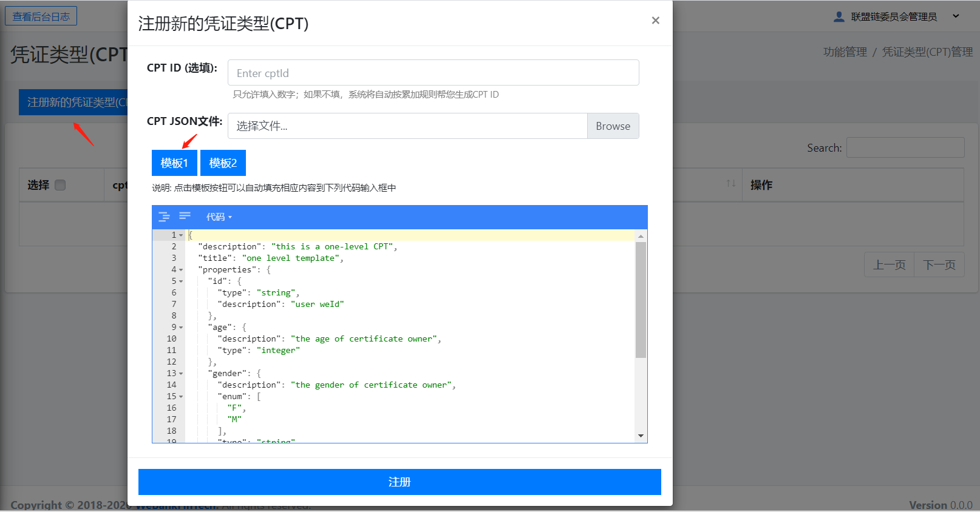Click 功能管理 breadcrumb link

click(x=845, y=52)
